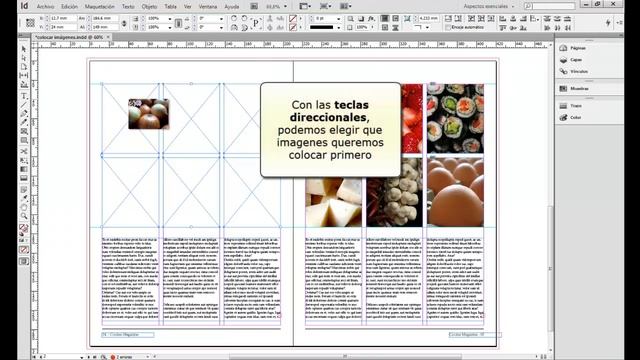Toggle the Apply None color button
640x360 pixels.
[24, 250]
